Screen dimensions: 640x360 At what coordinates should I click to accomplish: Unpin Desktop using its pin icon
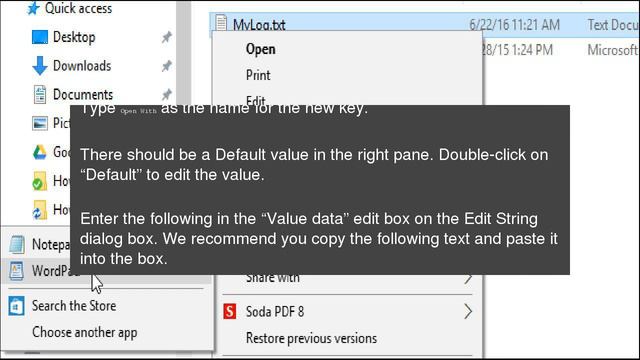[166, 38]
